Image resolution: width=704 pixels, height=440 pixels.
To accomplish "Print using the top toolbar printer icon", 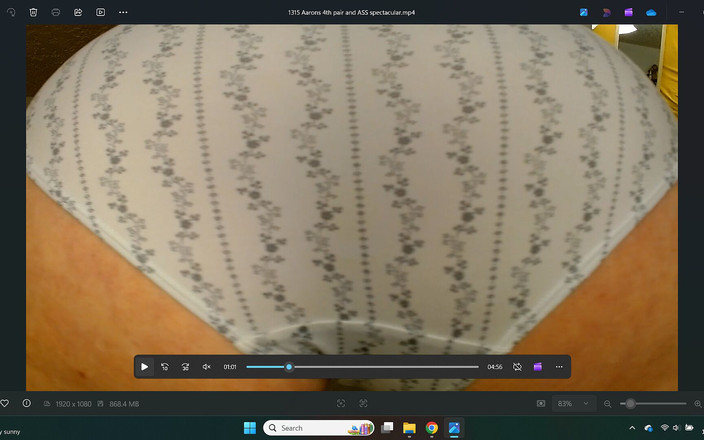I will (x=55, y=12).
